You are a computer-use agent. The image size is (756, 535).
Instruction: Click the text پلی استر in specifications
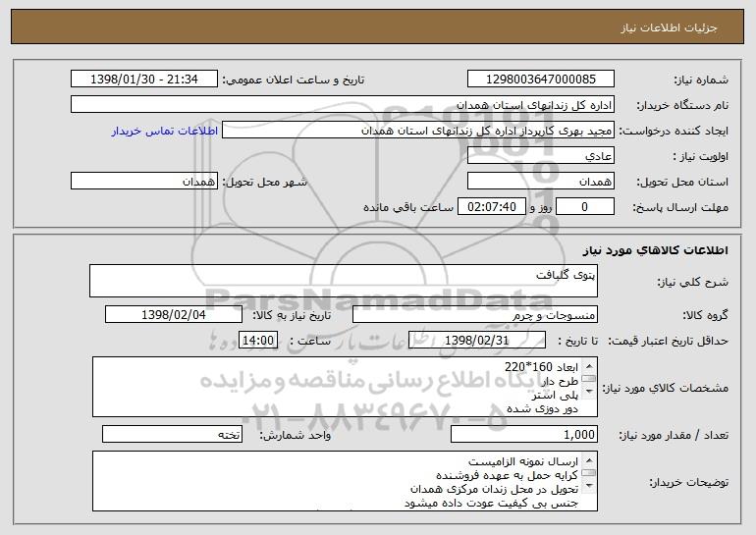coord(555,396)
